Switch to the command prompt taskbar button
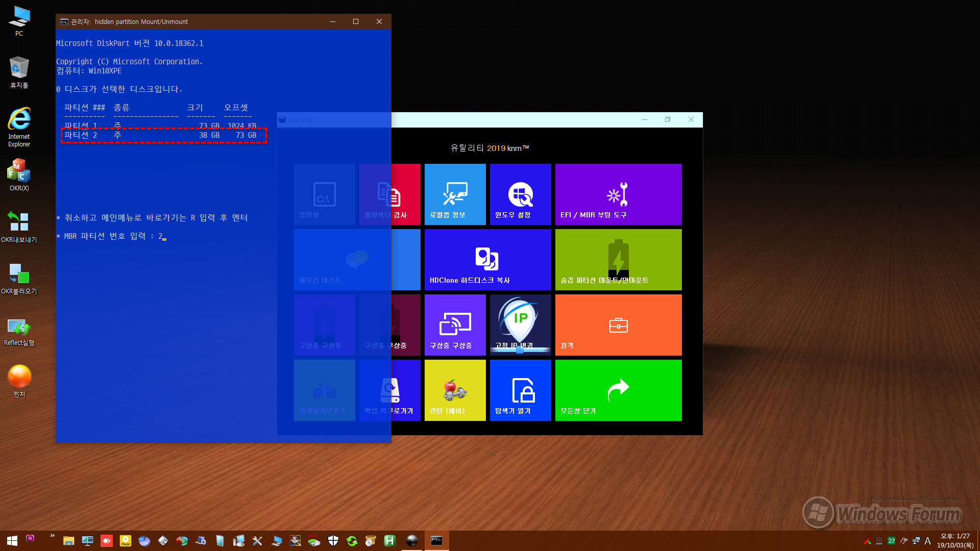The height and width of the screenshot is (551, 980). [x=436, y=541]
